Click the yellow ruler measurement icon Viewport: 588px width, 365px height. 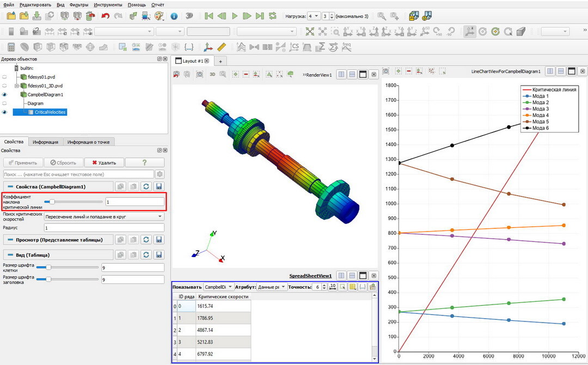(222, 47)
